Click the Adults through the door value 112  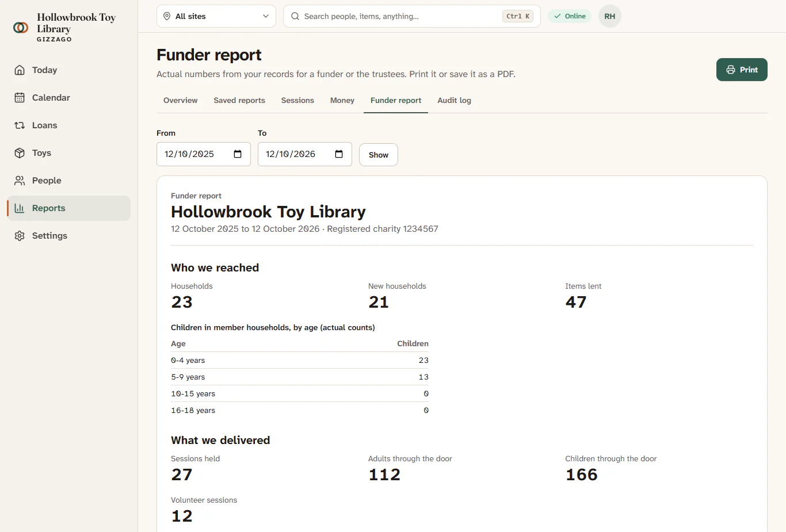pyautogui.click(x=384, y=474)
